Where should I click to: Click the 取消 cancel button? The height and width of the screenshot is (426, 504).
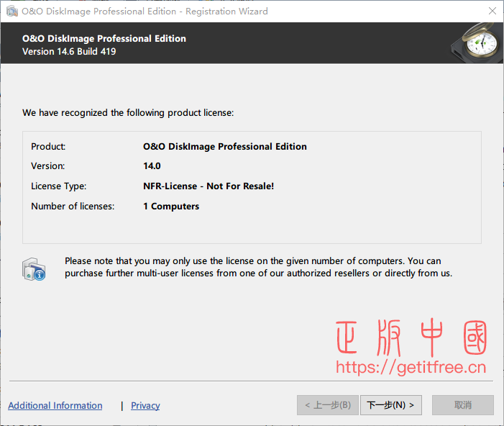[x=463, y=405]
